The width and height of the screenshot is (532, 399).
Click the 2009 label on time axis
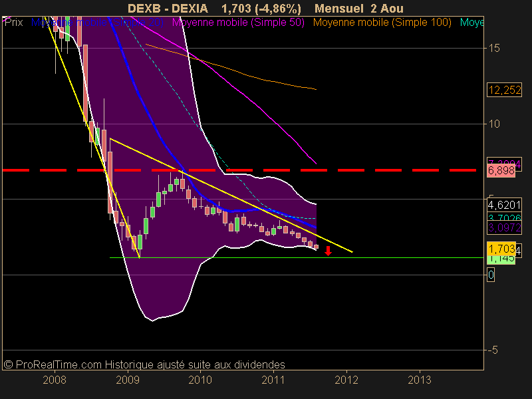point(128,380)
